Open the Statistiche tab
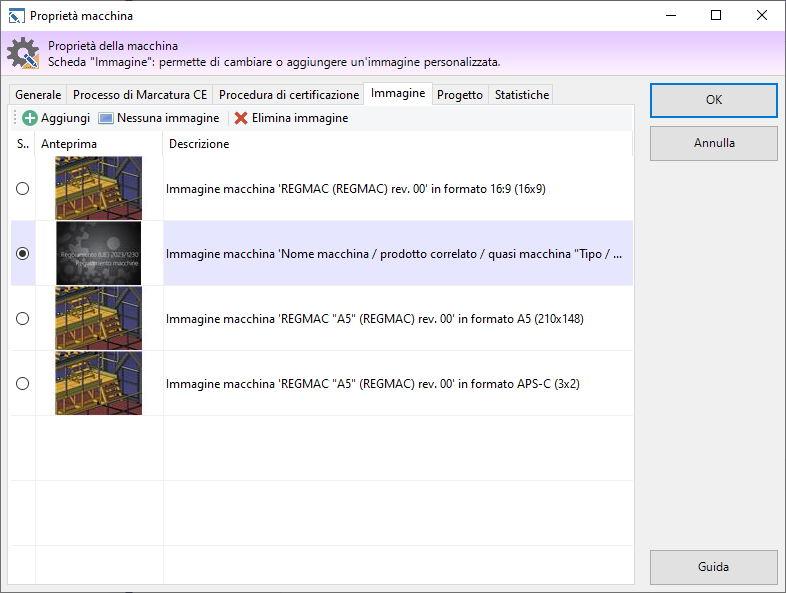The width and height of the screenshot is (786, 593). 521,95
